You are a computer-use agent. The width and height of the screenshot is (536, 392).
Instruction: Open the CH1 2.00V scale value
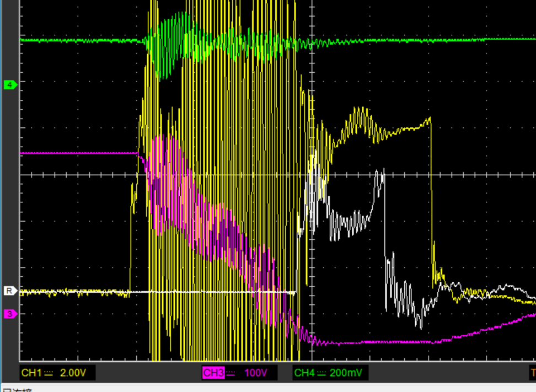[x=73, y=373]
